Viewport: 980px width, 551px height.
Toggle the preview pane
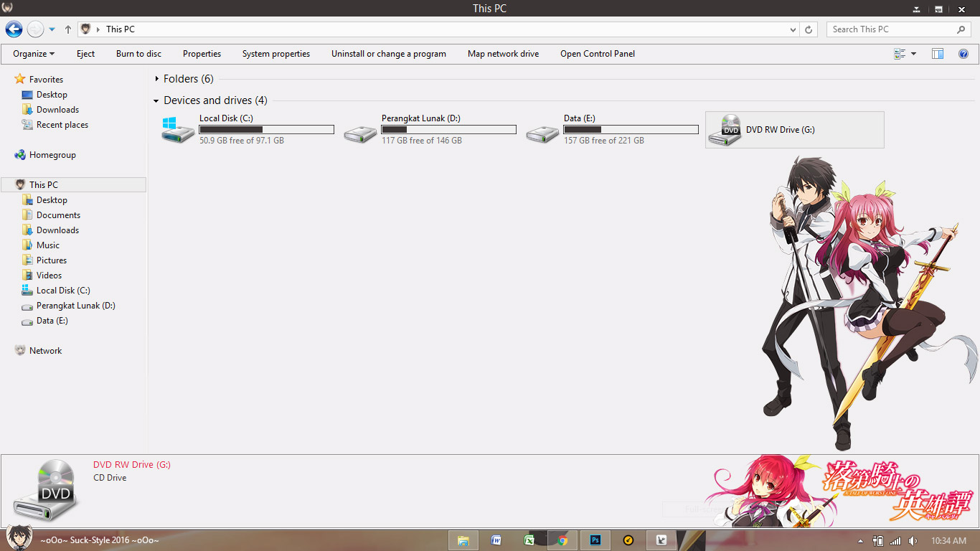938,54
